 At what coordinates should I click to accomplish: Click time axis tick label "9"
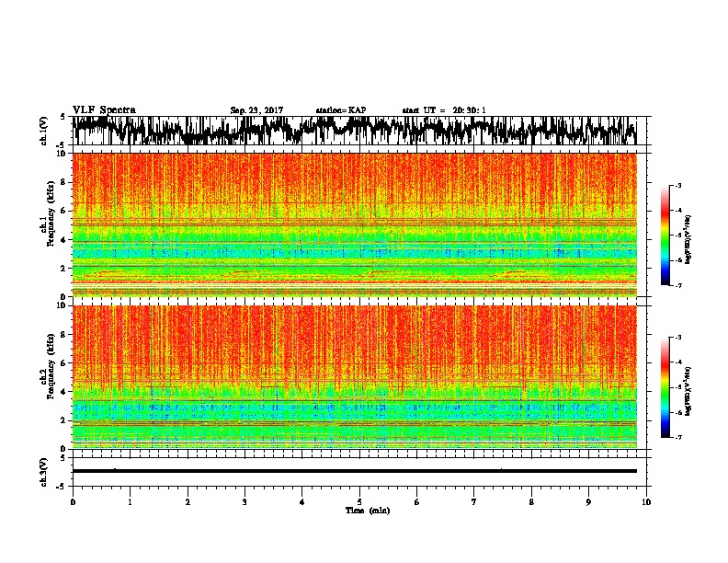588,502
